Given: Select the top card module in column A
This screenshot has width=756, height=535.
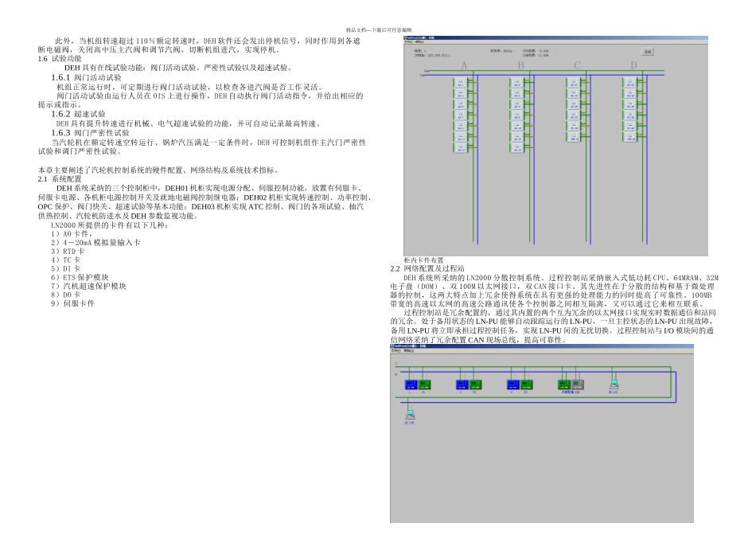Looking at the screenshot, I should [x=461, y=83].
